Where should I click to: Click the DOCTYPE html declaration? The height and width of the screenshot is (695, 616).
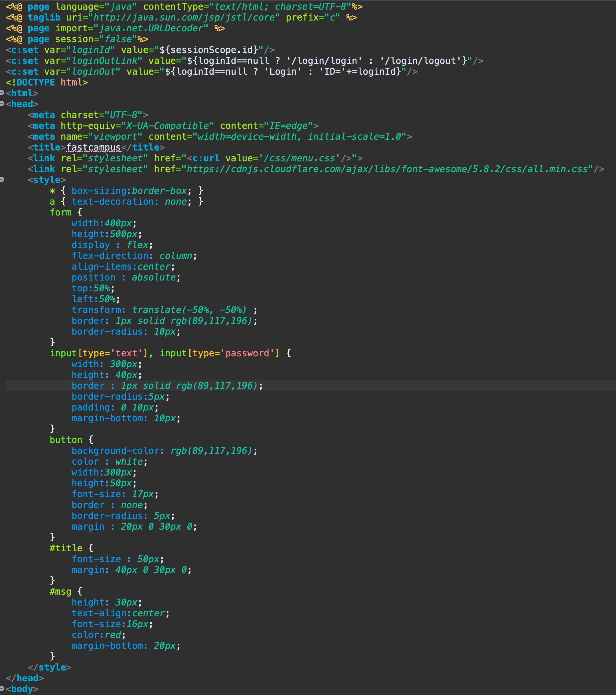click(x=46, y=82)
